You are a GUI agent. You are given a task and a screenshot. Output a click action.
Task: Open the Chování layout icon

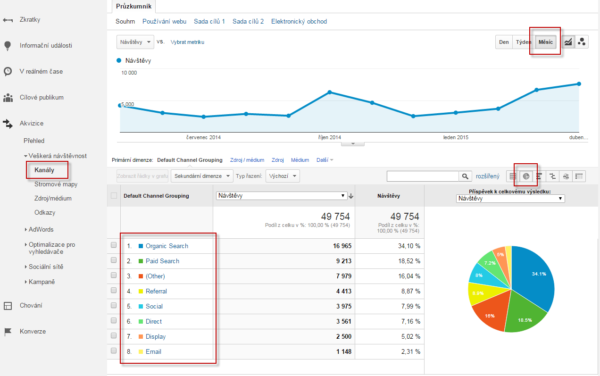8,306
